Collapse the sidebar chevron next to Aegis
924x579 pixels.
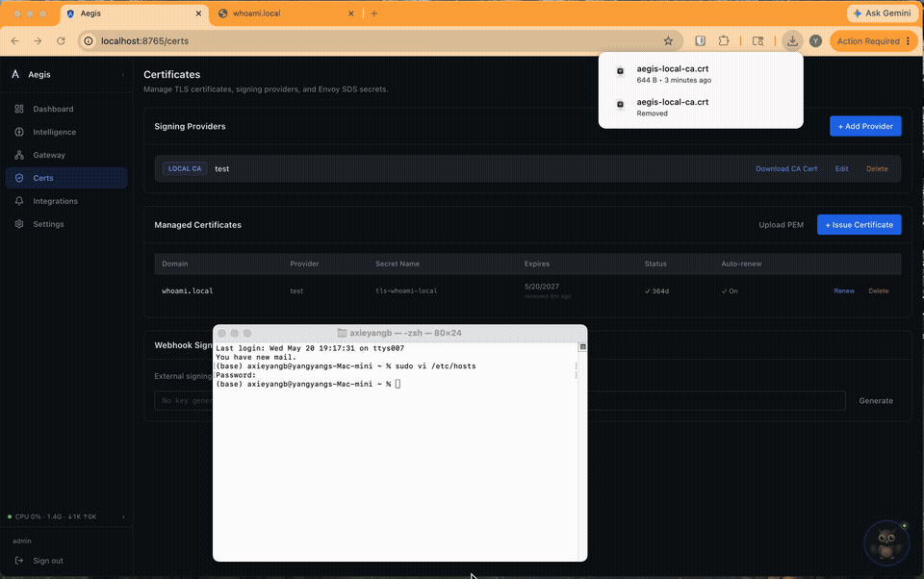[123, 75]
